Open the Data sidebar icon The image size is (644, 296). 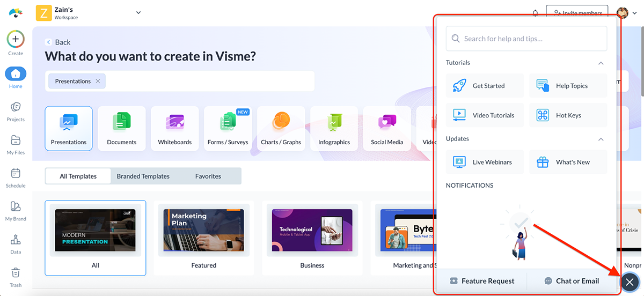(16, 240)
